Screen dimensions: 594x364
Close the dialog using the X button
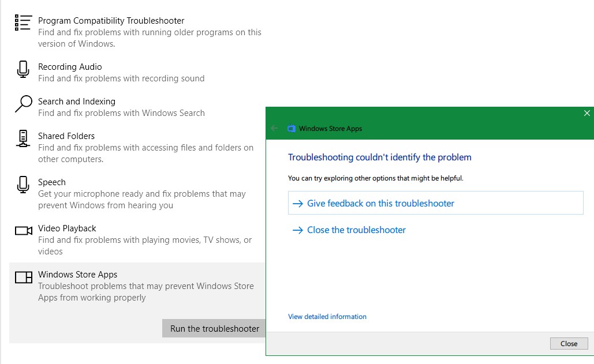tap(587, 113)
